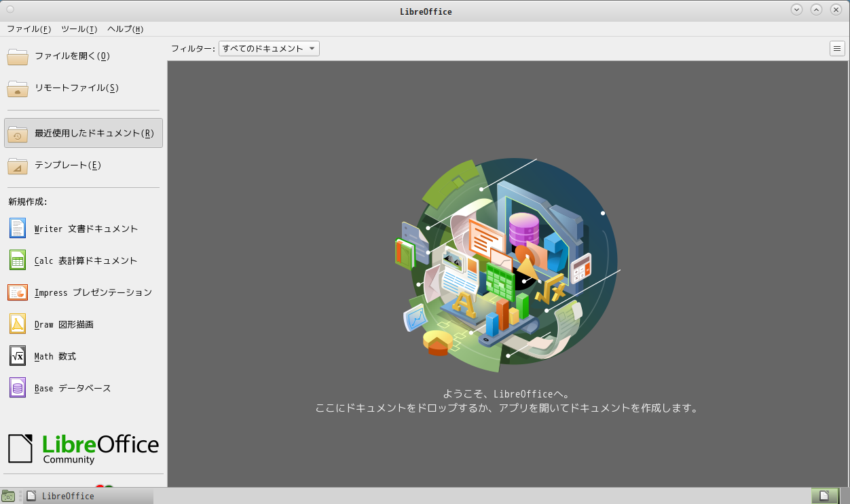Click the Open File folder icon
Image resolution: width=850 pixels, height=504 pixels.
(x=18, y=56)
